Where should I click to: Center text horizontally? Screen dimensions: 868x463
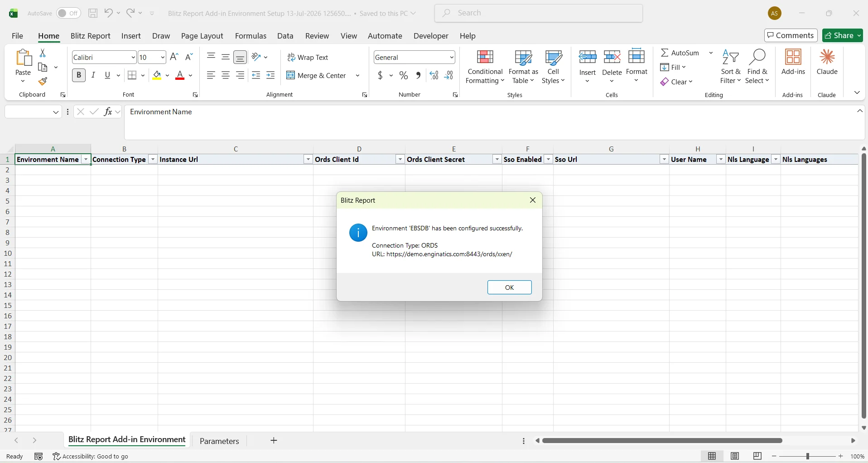pos(226,75)
